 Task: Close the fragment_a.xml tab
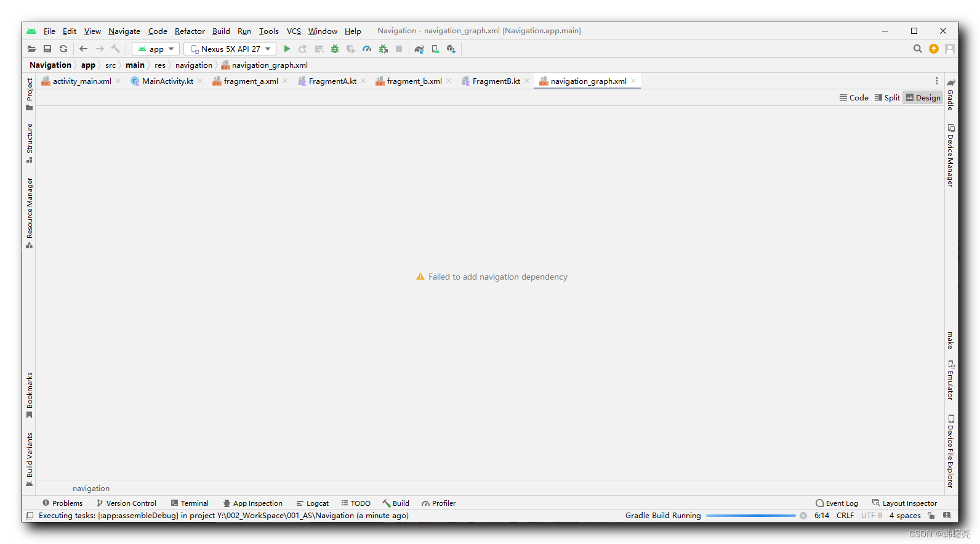[285, 81]
